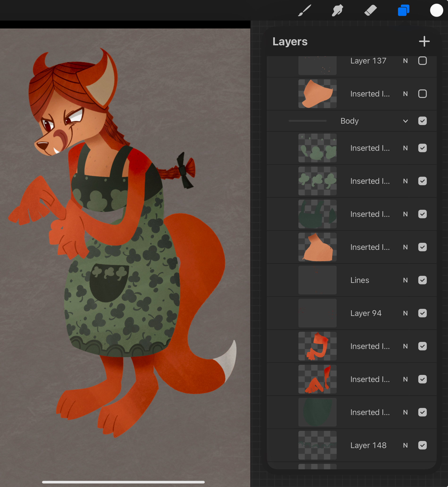Image resolution: width=448 pixels, height=487 pixels.
Task: Open blend mode N for the hidden Inserted layer
Action: pyautogui.click(x=405, y=94)
